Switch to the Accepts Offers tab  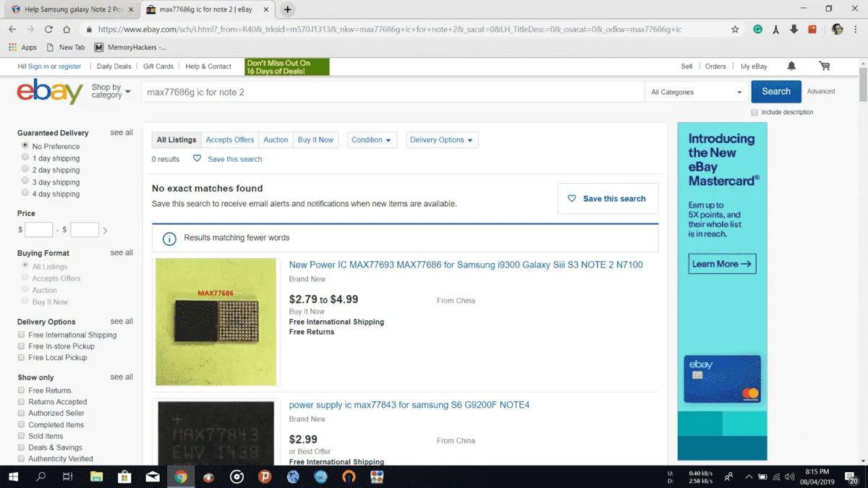point(230,140)
